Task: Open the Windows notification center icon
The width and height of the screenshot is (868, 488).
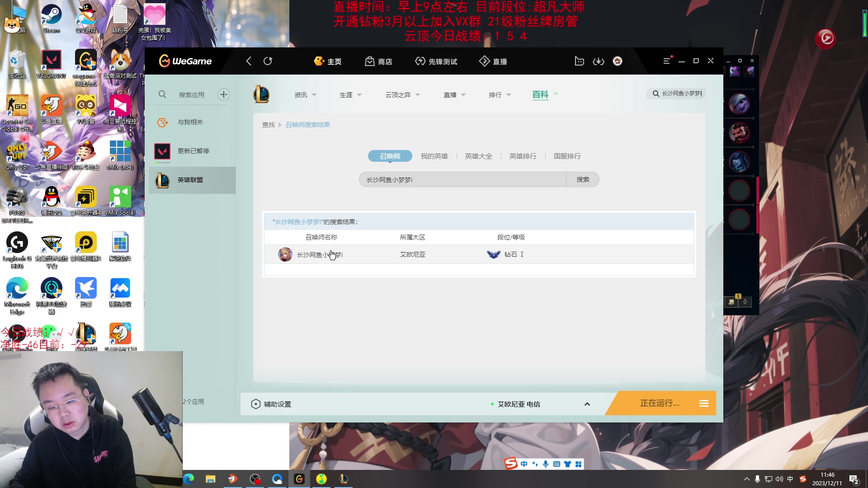Action: 854,479
